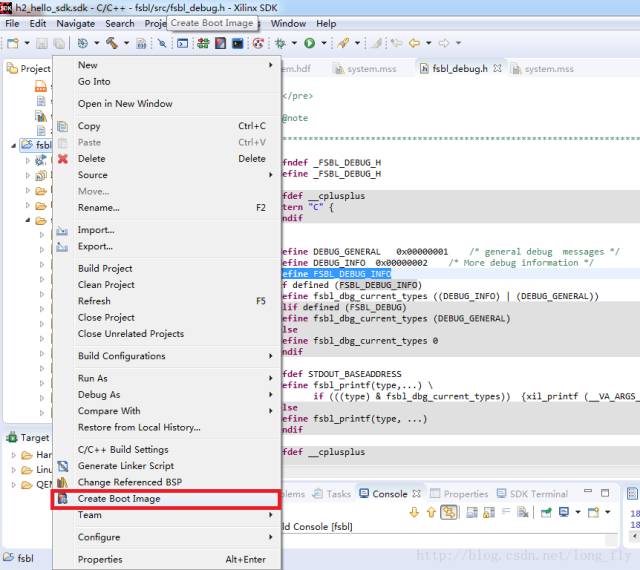Open the Window menu in menu bar
The height and width of the screenshot is (570, 640).
pos(288,23)
